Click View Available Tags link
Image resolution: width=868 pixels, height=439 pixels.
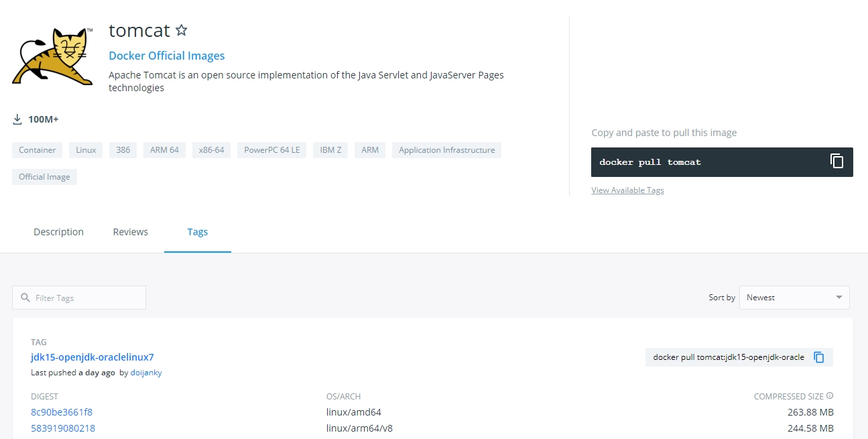tap(627, 190)
